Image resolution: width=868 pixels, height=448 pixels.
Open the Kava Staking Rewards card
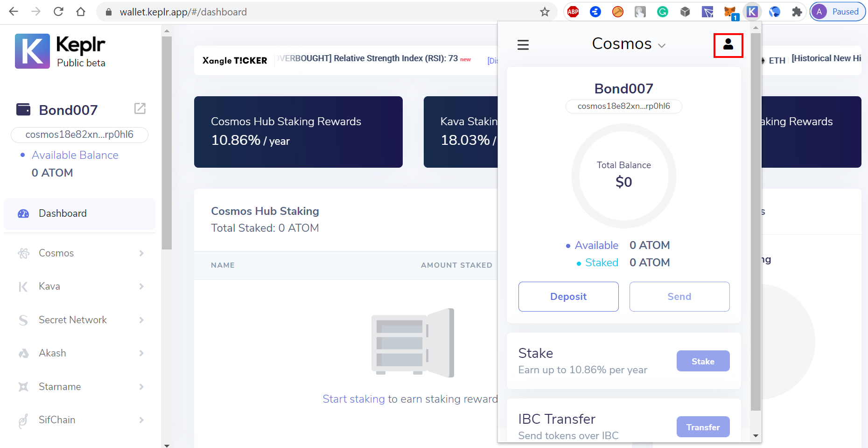point(461,132)
